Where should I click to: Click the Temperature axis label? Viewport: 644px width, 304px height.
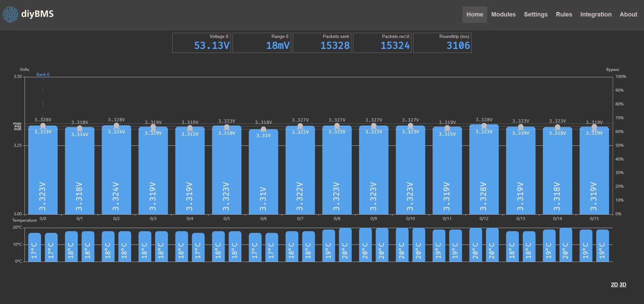click(25, 220)
